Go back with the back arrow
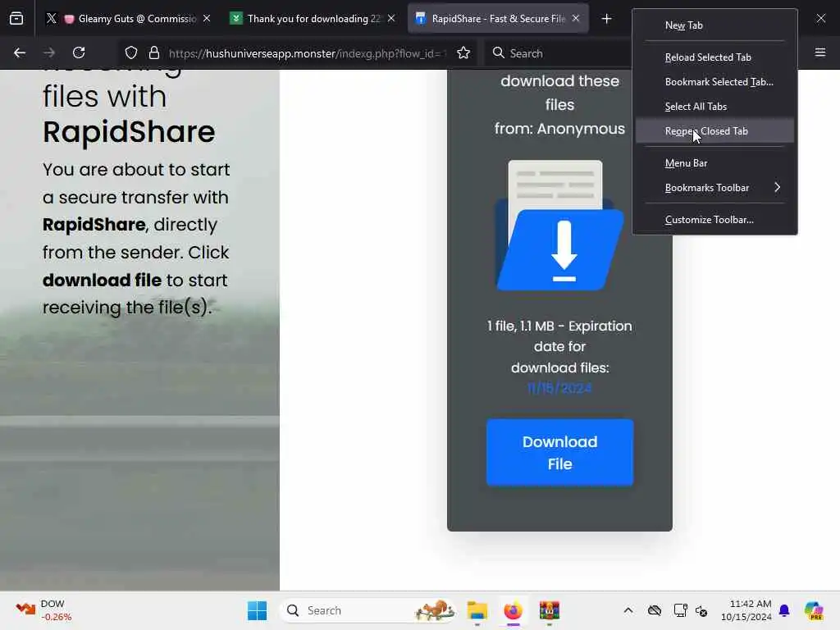This screenshot has height=630, width=840. click(x=20, y=52)
